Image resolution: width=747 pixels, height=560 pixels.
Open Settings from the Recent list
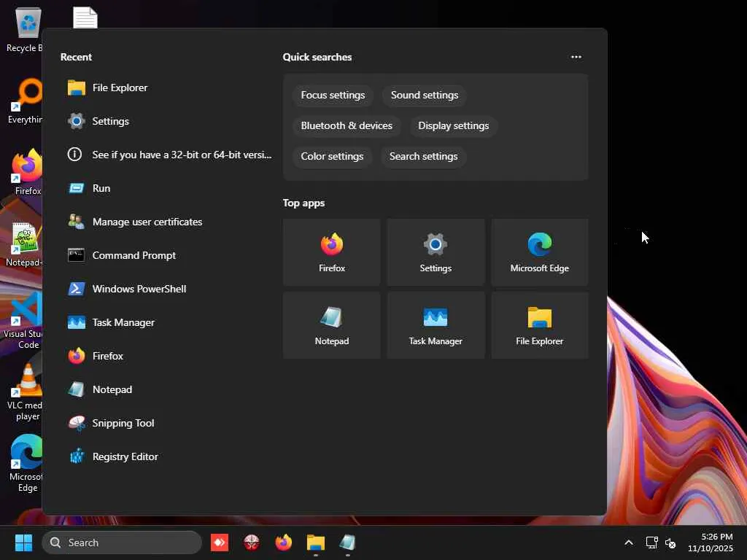click(166, 121)
